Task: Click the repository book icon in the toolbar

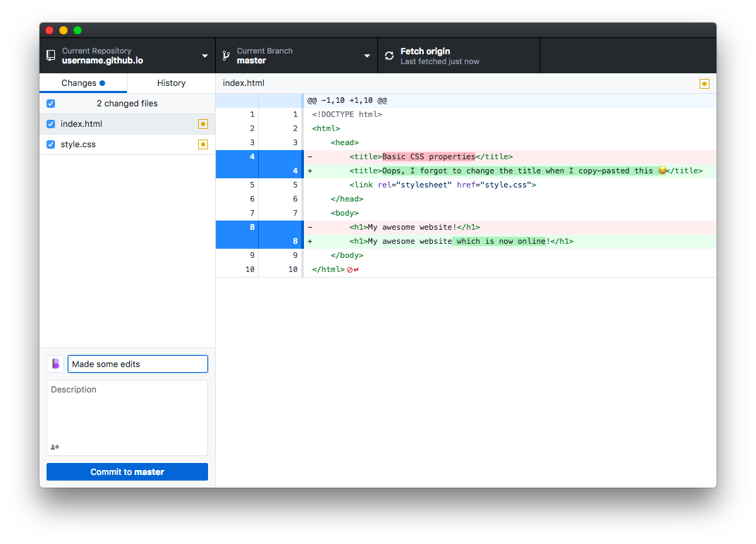Action: coord(50,55)
